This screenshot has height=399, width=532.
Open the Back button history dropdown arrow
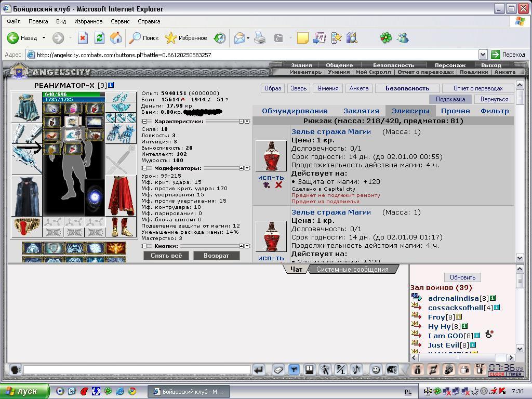44,37
